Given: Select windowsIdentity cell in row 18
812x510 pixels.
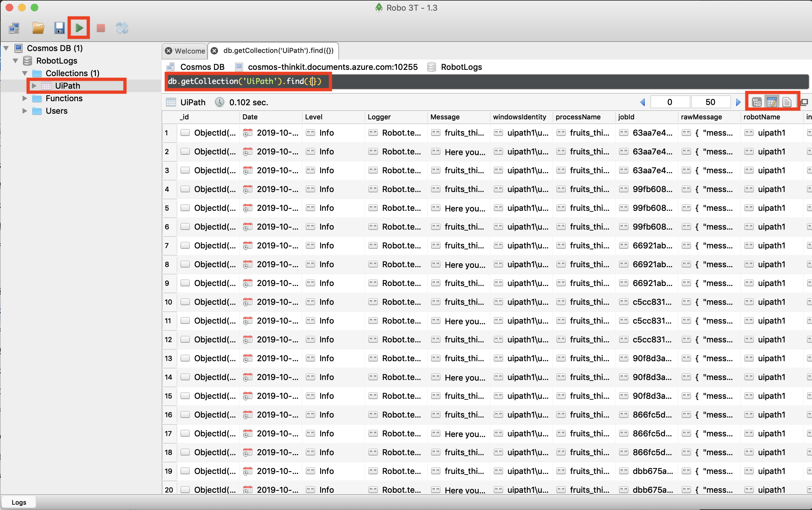Looking at the screenshot, I should point(521,452).
